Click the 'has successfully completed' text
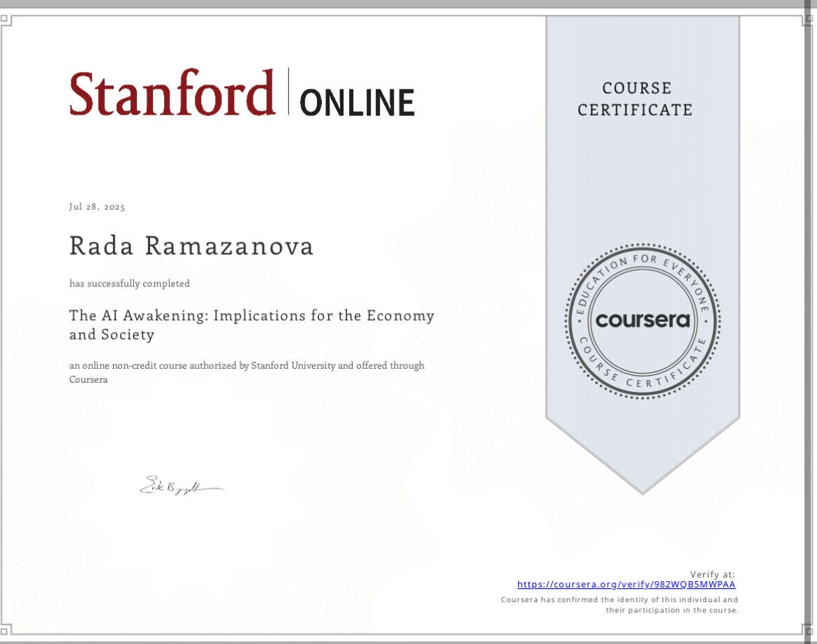Screen dimensions: 817x644 click(129, 284)
